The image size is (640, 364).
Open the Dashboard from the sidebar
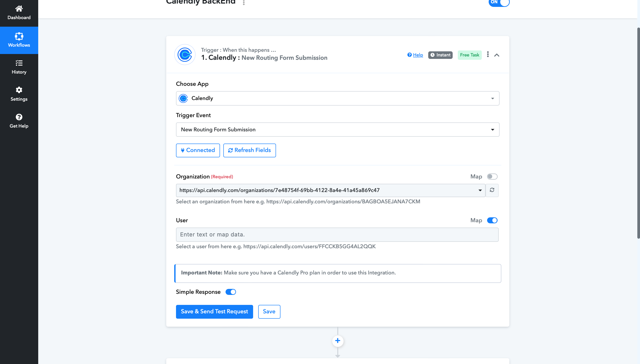(19, 13)
